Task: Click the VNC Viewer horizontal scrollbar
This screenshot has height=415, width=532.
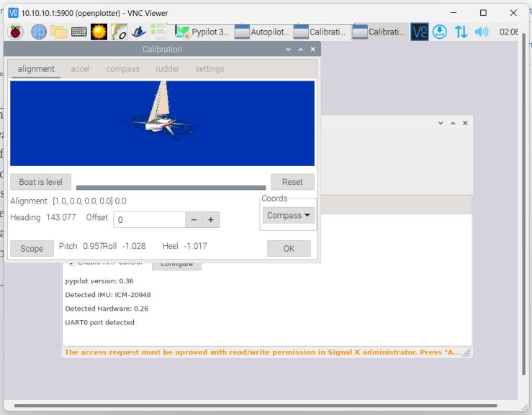Action: (x=256, y=406)
